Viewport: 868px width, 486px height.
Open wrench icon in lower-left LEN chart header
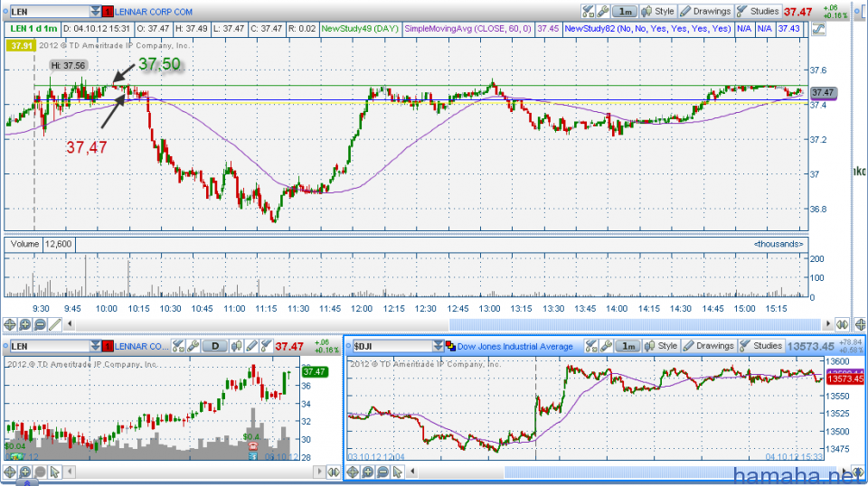(x=193, y=346)
